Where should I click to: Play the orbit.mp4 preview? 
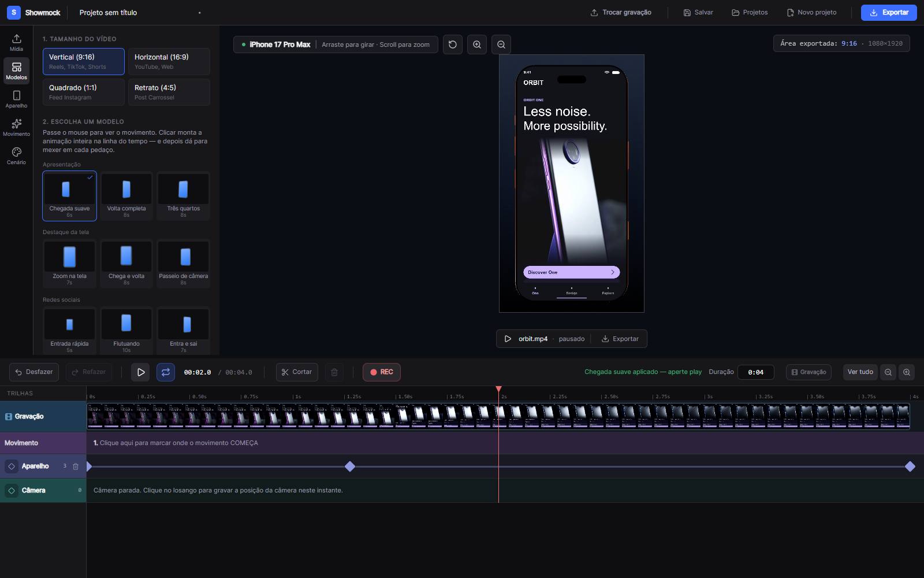click(x=508, y=339)
